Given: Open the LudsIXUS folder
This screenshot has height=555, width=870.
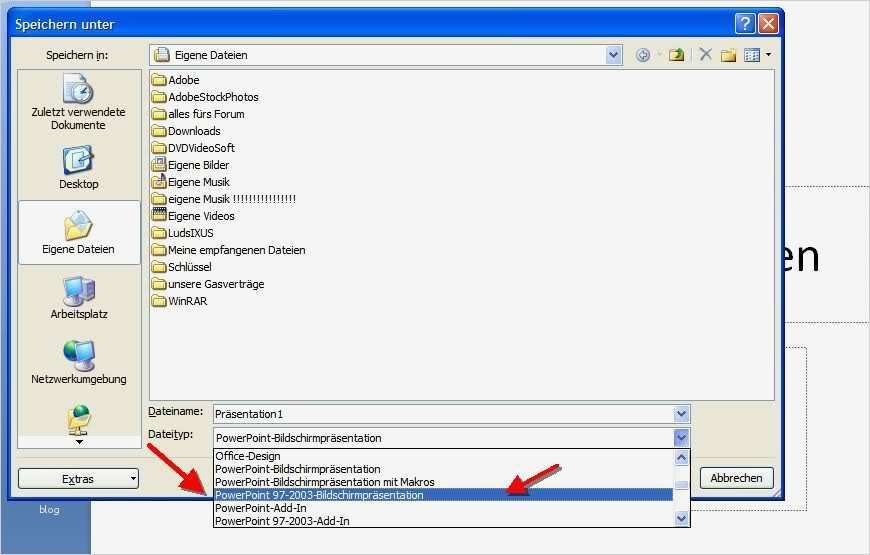Looking at the screenshot, I should point(183,233).
